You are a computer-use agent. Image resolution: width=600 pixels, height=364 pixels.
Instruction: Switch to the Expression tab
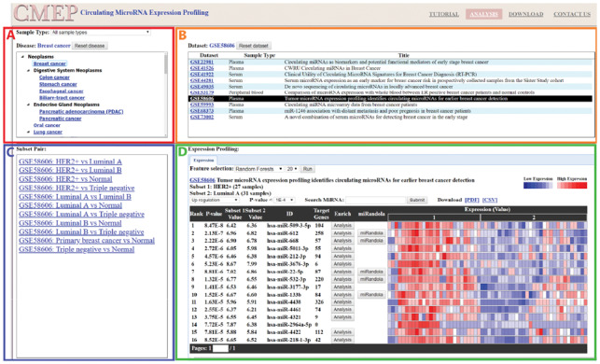click(203, 161)
